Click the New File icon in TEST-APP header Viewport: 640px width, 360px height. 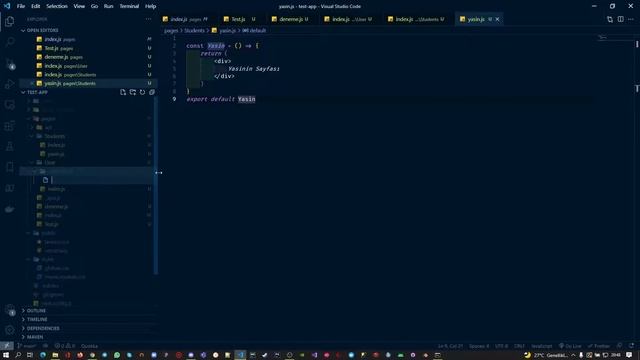point(123,92)
